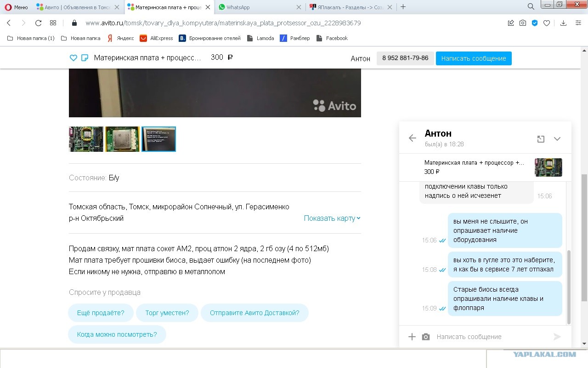Select the processor close-up thumbnail
Viewport: 588px width, 368px height.
(122, 139)
